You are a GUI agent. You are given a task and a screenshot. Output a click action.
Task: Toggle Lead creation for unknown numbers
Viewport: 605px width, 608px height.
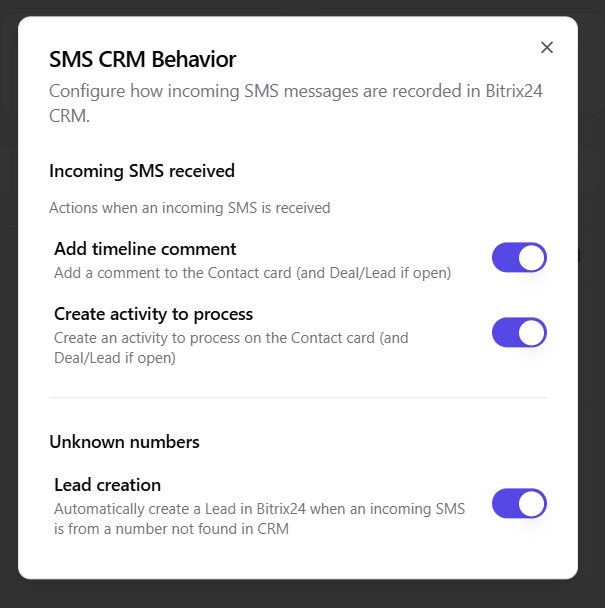pos(519,503)
